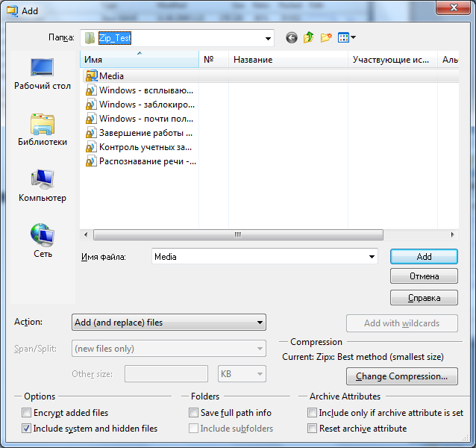Screen dimensions: 476x448
Task: Sort by the Название column header
Action: [x=288, y=59]
